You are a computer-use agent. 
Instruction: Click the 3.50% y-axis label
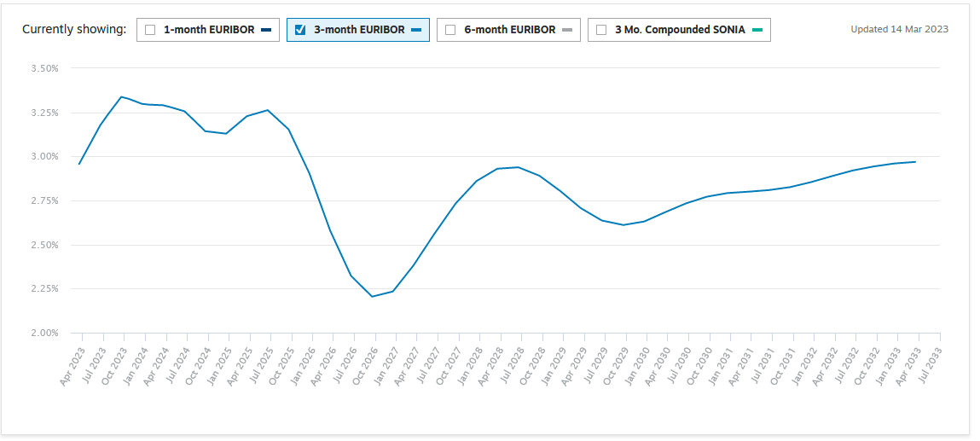pos(44,68)
